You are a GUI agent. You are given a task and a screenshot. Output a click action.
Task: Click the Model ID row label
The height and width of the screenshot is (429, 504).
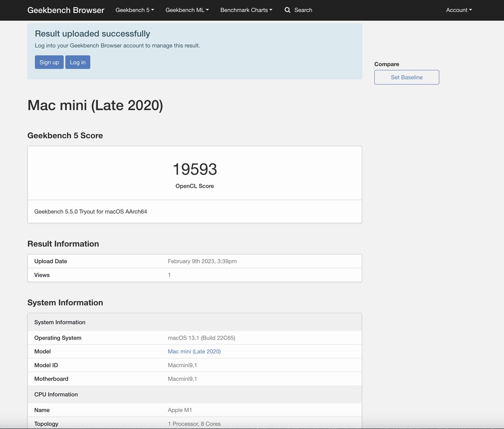[46, 365]
